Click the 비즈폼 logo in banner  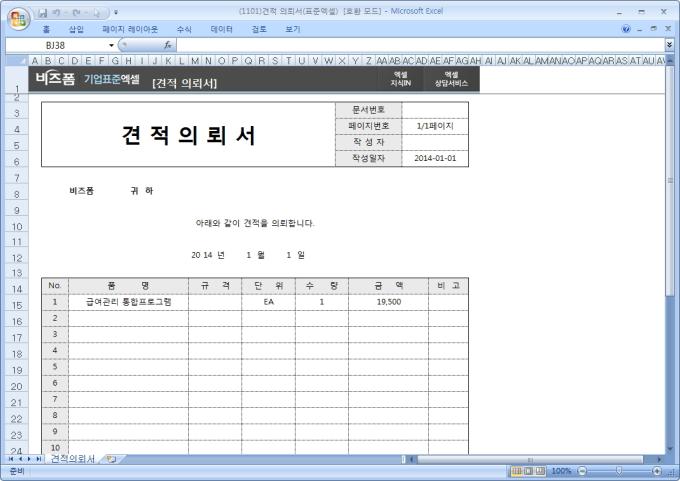click(55, 79)
